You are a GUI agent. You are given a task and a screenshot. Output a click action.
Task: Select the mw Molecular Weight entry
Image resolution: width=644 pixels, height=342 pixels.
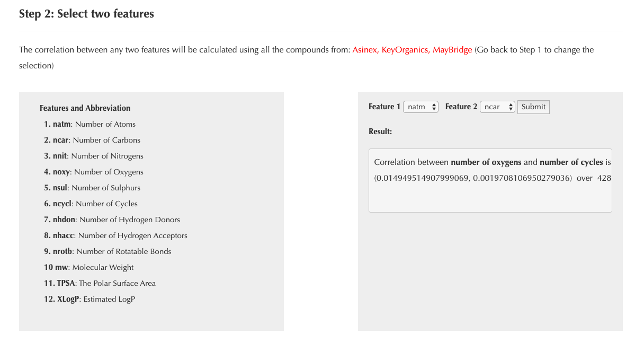[x=89, y=267]
